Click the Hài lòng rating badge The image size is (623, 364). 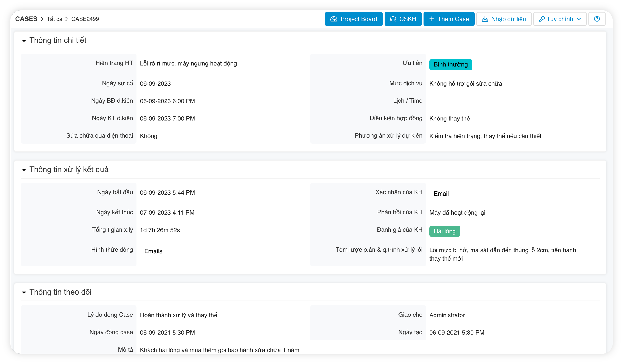point(444,231)
